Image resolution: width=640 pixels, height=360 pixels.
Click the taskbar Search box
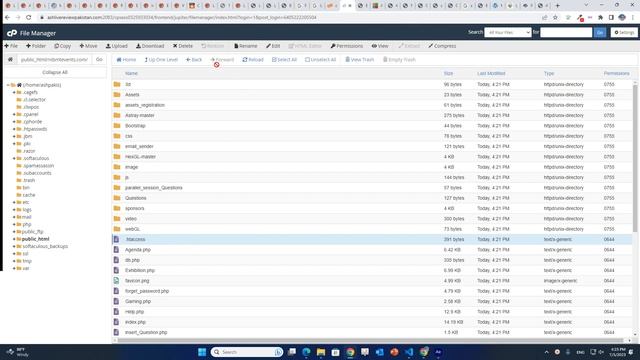click(247, 352)
